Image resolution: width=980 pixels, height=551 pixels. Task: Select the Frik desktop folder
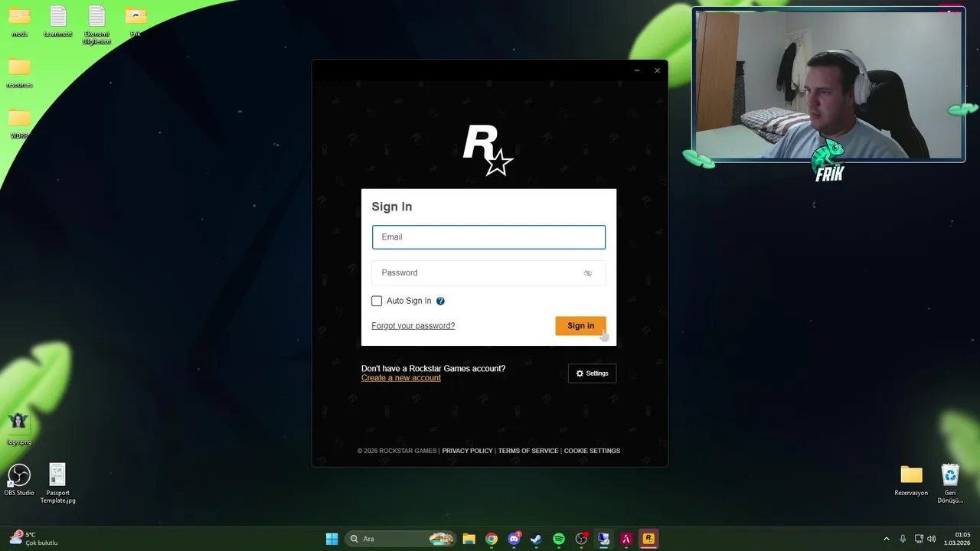tap(135, 21)
